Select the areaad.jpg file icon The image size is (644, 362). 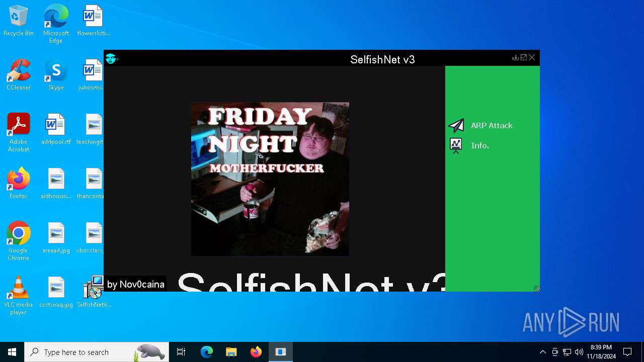point(56,238)
